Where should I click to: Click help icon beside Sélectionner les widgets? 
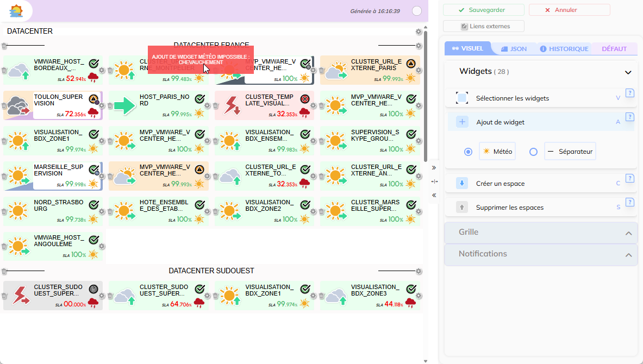[630, 93]
